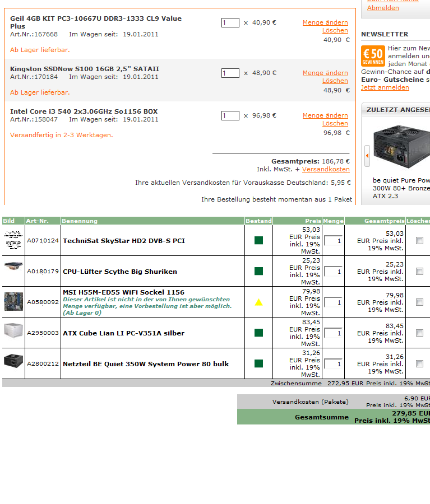The image size is (430, 504).
Task: Click Menge field for MSI H55M-ED55 WiFi
Action: (333, 302)
